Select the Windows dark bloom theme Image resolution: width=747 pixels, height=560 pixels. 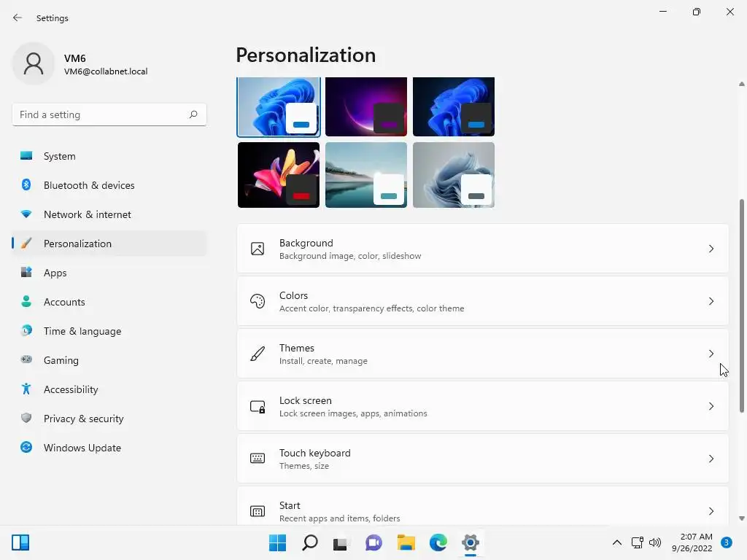pos(454,106)
